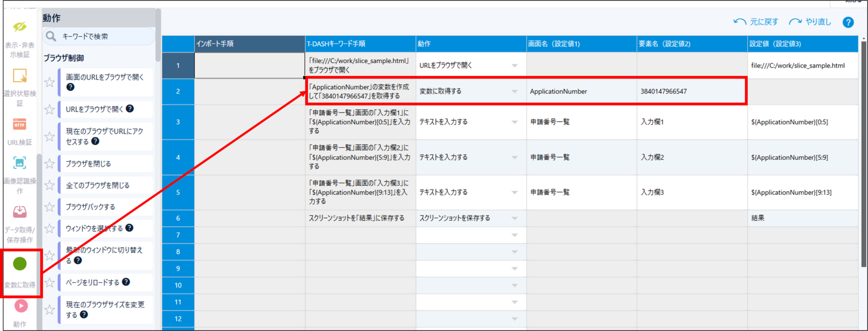Open the 動作 dropdown for 入力欄1 row
Image resolution: width=868 pixels, height=331 pixels.
pyautogui.click(x=514, y=122)
